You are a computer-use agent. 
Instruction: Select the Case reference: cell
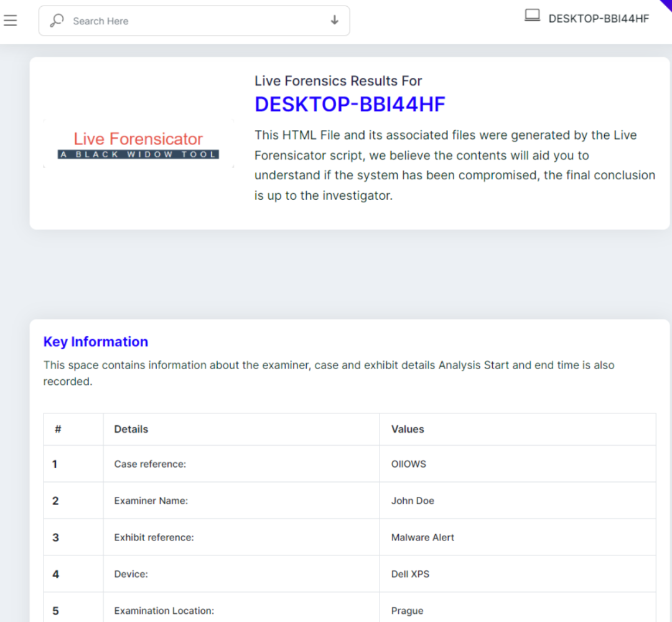241,464
